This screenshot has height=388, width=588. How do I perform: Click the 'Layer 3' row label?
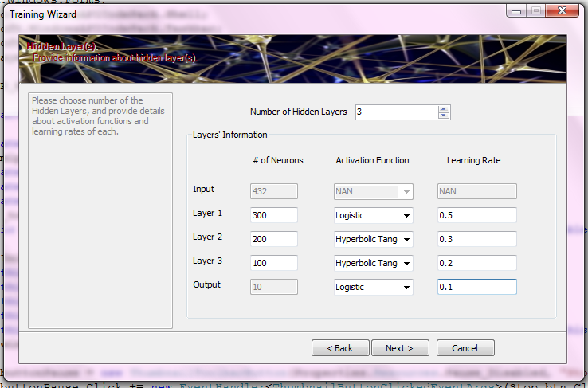coord(207,261)
